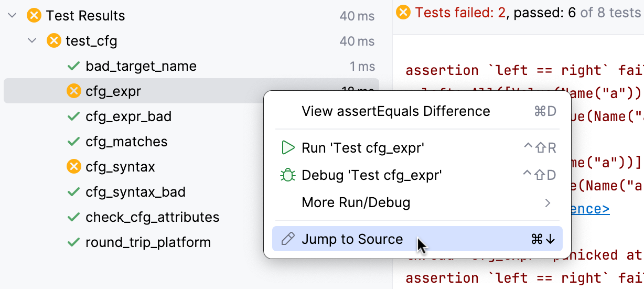Click the Debug bug icon
The width and height of the screenshot is (644, 289).
[288, 175]
